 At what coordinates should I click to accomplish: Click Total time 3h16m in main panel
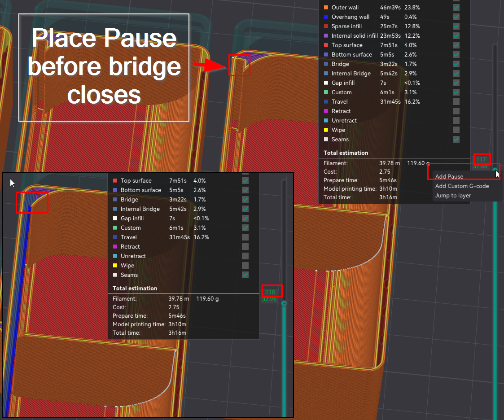pos(388,197)
